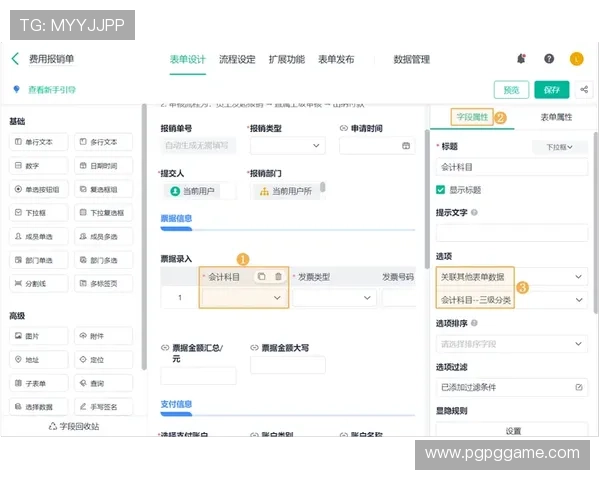Click the 预览 button

(x=511, y=90)
